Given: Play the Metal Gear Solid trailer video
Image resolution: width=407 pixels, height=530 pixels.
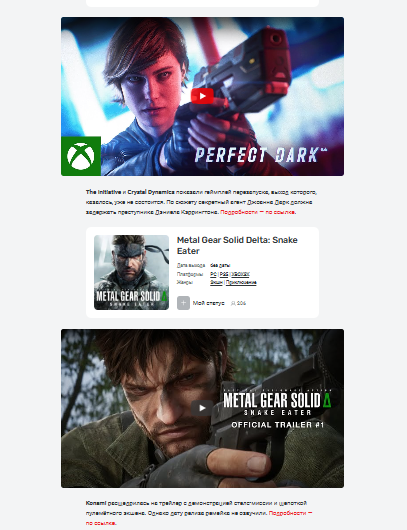Looking at the screenshot, I should [202, 408].
